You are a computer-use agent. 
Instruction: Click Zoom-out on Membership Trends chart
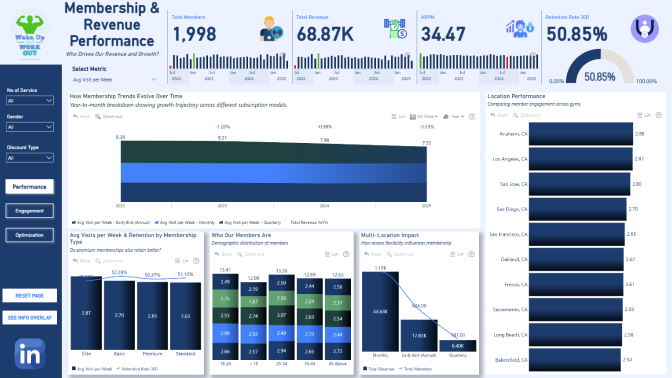pyautogui.click(x=109, y=117)
